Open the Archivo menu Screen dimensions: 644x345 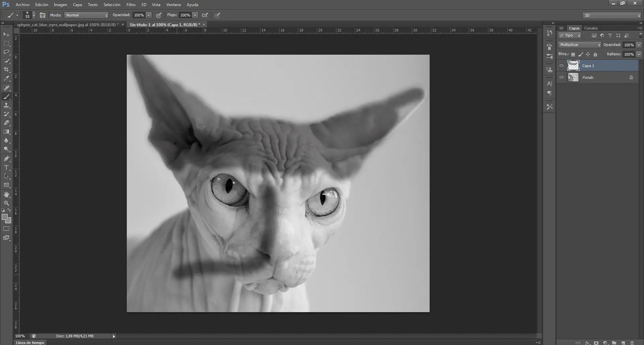pyautogui.click(x=22, y=5)
